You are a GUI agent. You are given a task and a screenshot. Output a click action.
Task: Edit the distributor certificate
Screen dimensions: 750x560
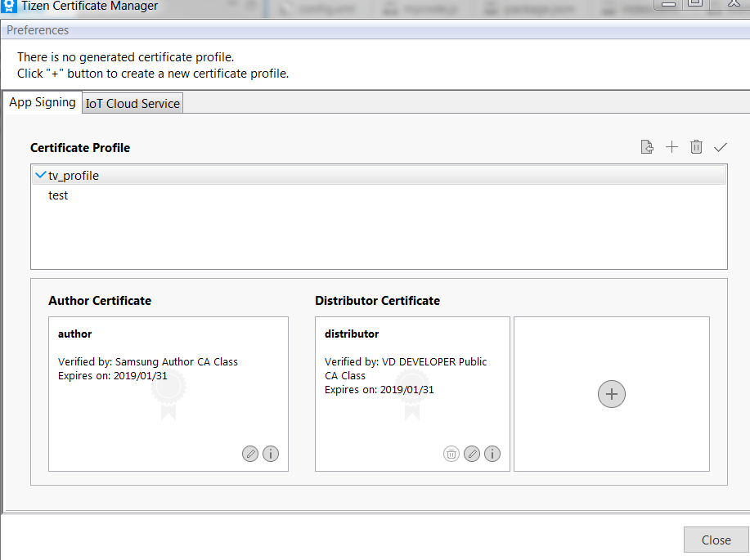coord(472,454)
